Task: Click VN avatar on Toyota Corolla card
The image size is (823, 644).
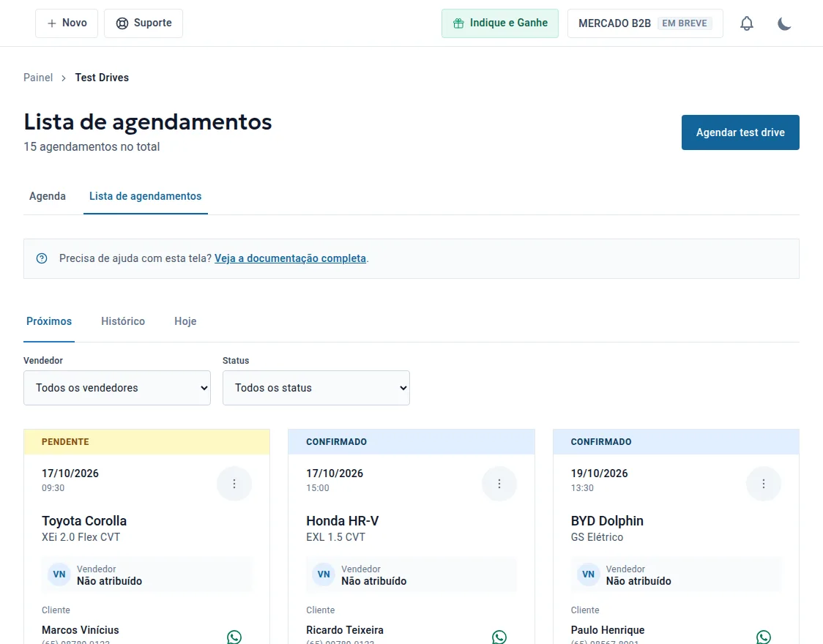Action: click(59, 574)
